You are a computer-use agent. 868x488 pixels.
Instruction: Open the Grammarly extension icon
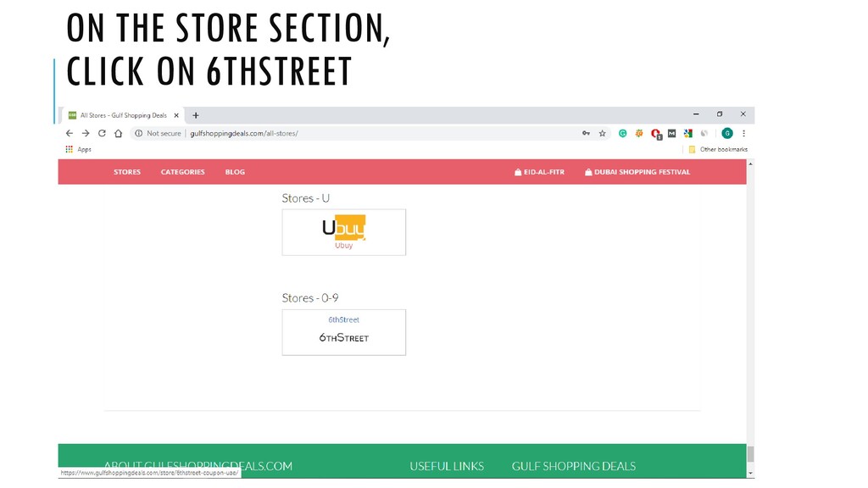click(x=623, y=133)
